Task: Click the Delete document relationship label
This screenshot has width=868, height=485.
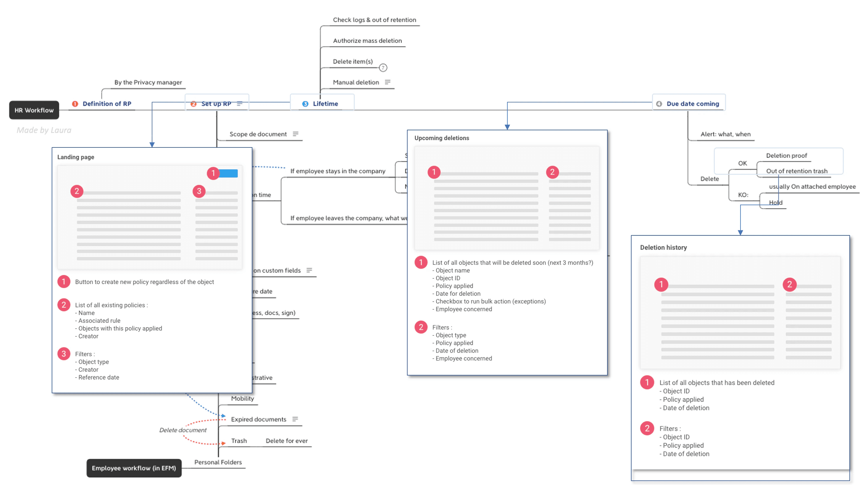Action: click(183, 430)
